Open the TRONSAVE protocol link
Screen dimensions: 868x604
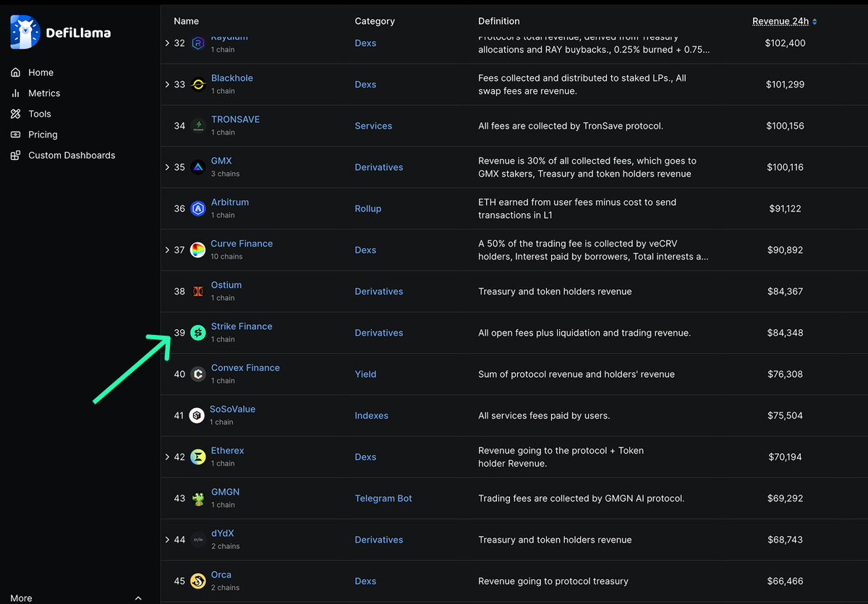point(235,119)
